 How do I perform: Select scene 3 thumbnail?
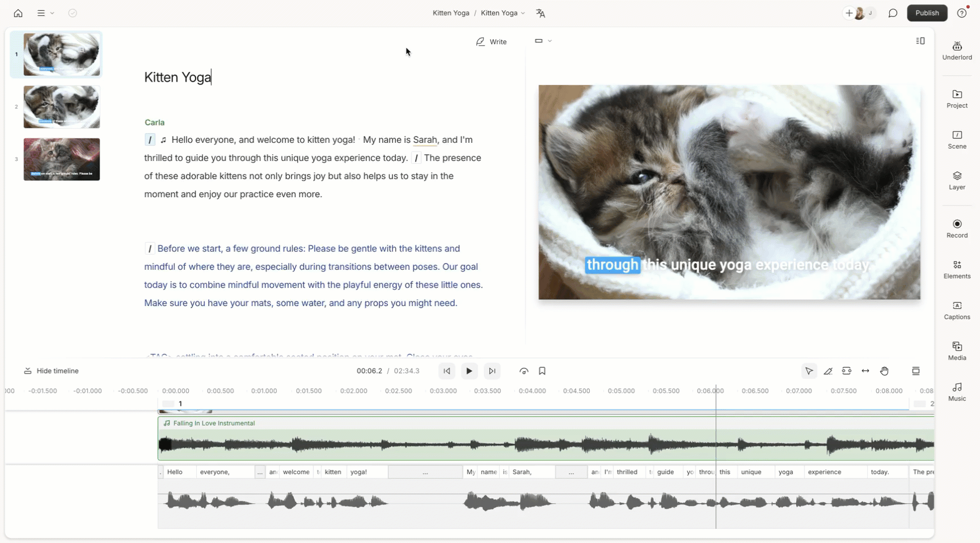(61, 159)
